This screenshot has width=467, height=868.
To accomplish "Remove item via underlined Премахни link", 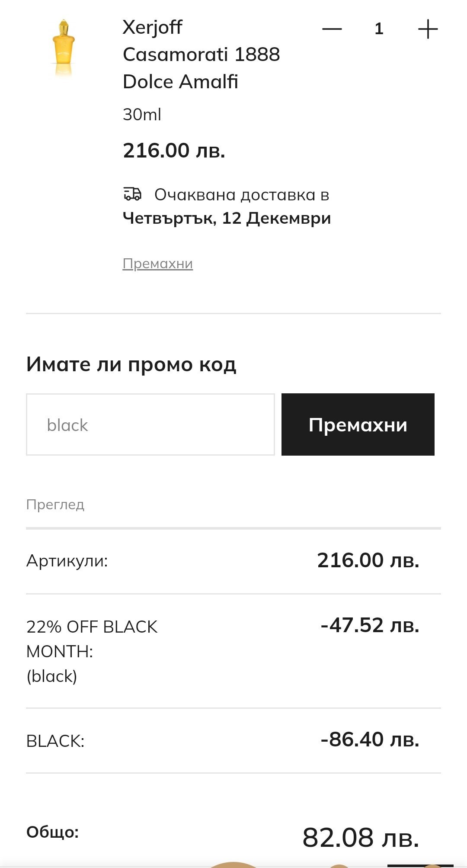I will [157, 264].
